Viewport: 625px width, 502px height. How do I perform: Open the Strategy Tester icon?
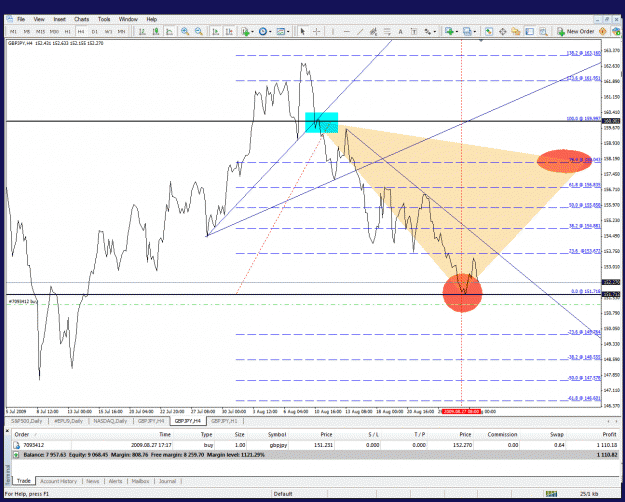[543, 31]
